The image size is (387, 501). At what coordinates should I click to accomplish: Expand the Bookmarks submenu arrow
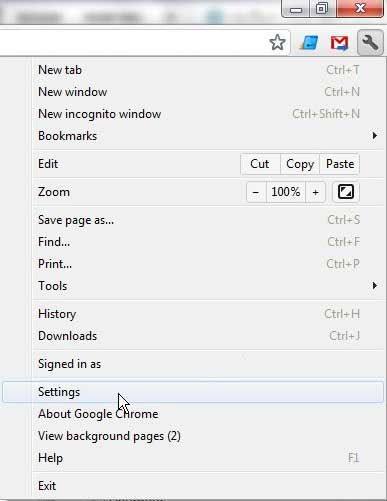375,136
